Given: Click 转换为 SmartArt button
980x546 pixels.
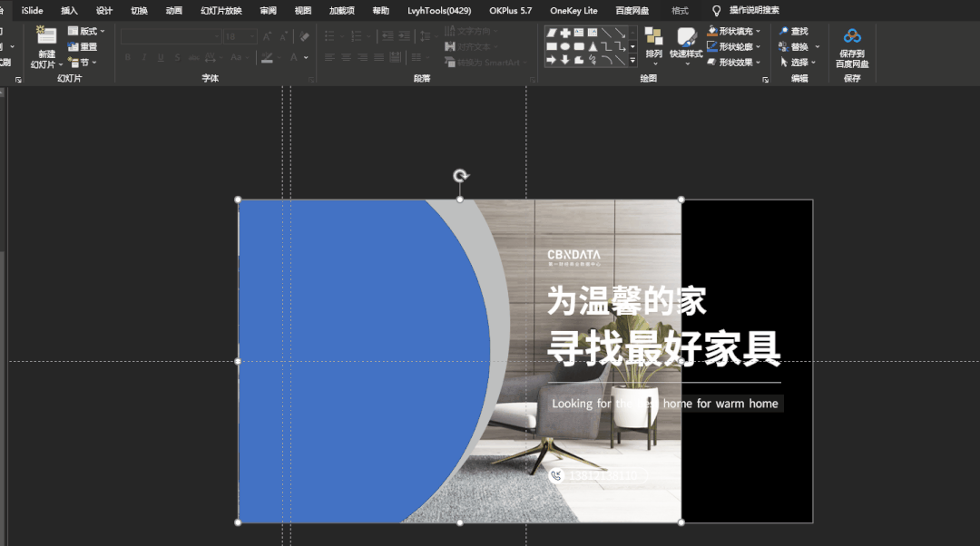Looking at the screenshot, I should [485, 63].
